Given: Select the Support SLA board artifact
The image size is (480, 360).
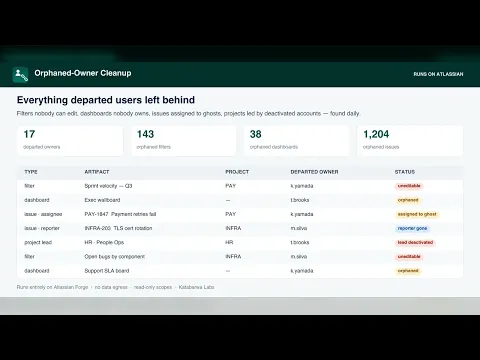Looking at the screenshot, I should (107, 271).
